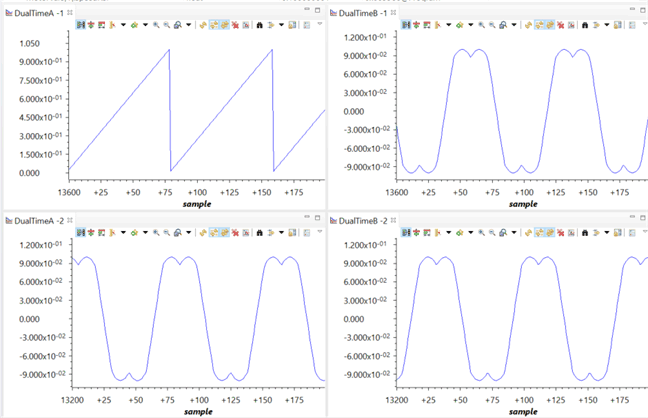The image size is (648, 418).
Task: Refresh the DualTimeB -2 graph
Action: (528, 233)
